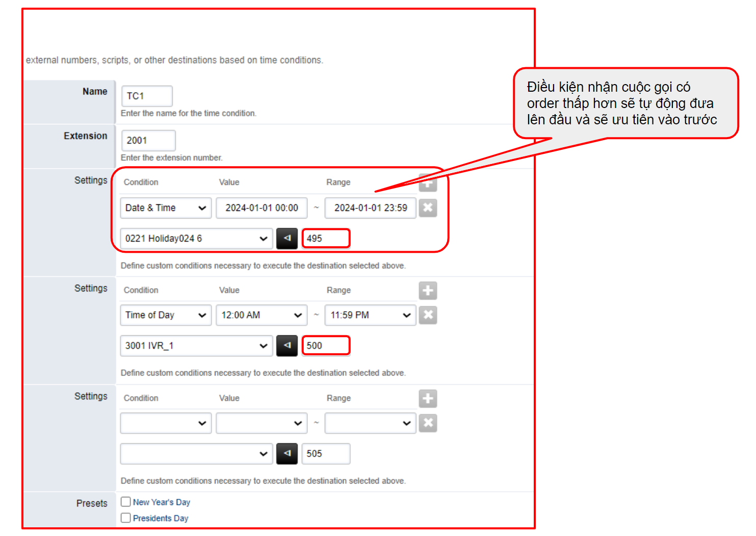Screen dimensions: 756x536
Task: Open the Time of Day condition dropdown
Action: click(166, 315)
